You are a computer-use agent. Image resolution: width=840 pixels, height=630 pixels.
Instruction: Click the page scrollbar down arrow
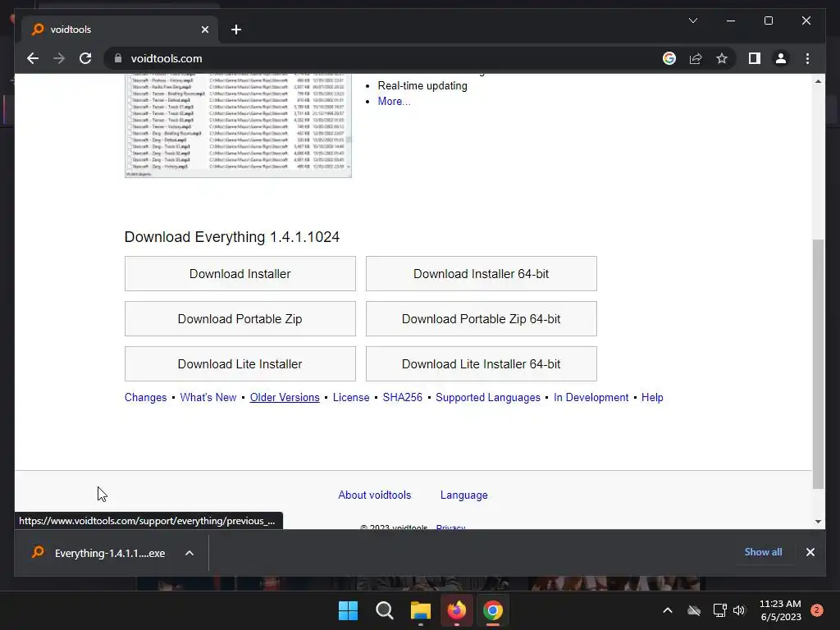coord(818,522)
